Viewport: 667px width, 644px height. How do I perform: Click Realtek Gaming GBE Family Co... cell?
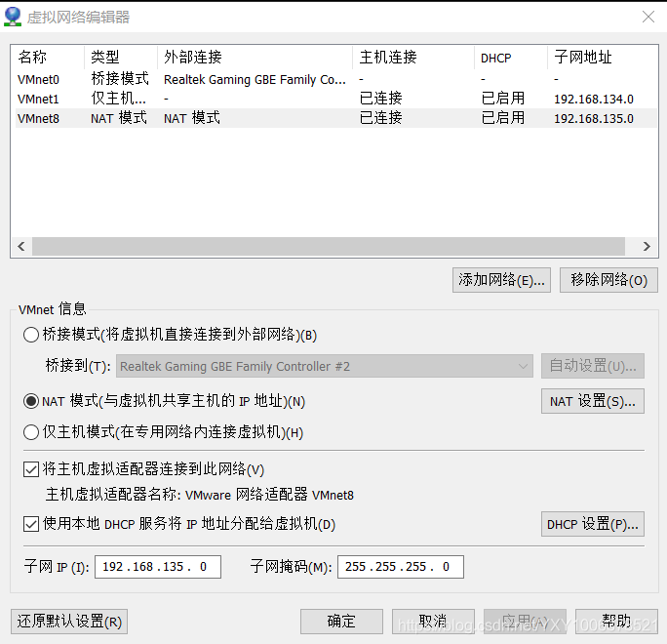(x=255, y=80)
